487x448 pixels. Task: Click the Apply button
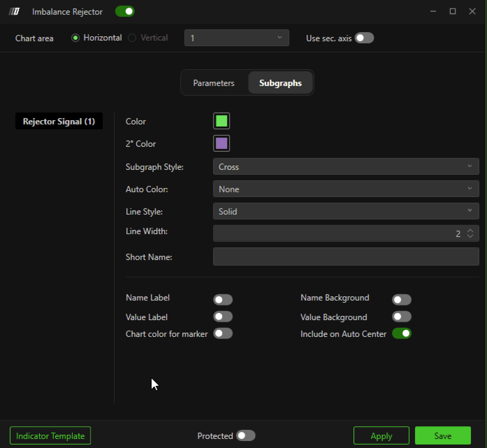[381, 436]
